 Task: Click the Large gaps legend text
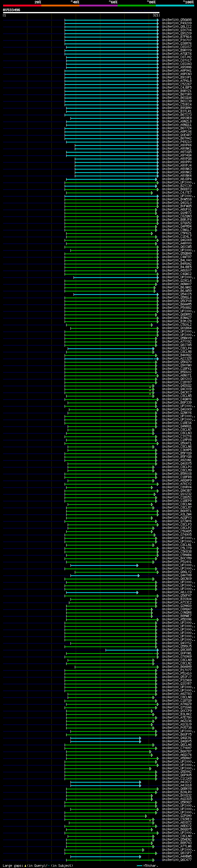coord(38,866)
